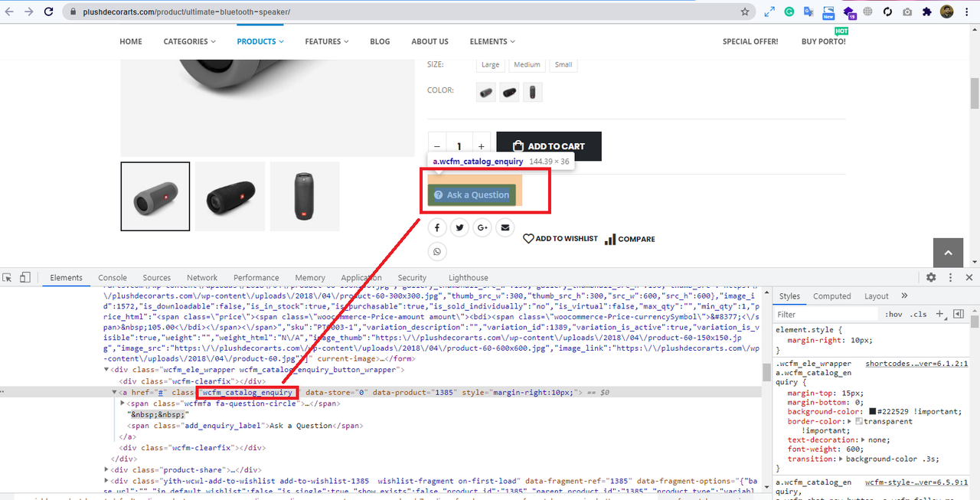Activate the DevTools inspect element picker
The width and height of the screenshot is (980, 500).
point(8,277)
